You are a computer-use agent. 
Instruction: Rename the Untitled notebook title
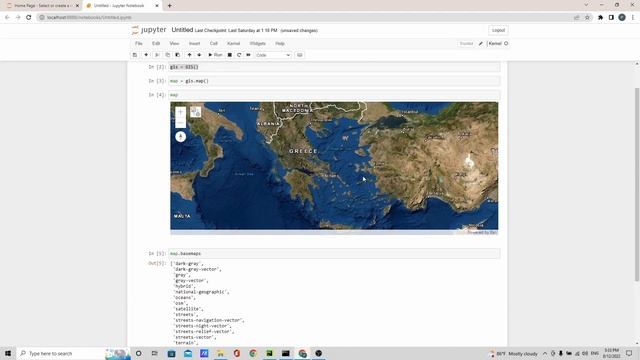pyautogui.click(x=182, y=30)
